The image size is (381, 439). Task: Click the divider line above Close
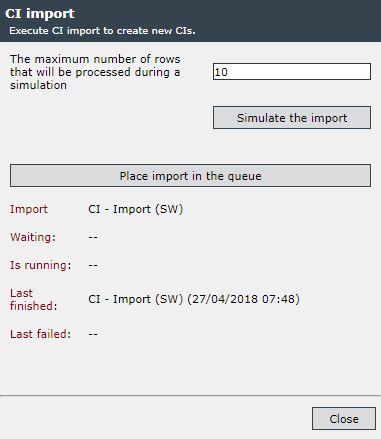190,396
